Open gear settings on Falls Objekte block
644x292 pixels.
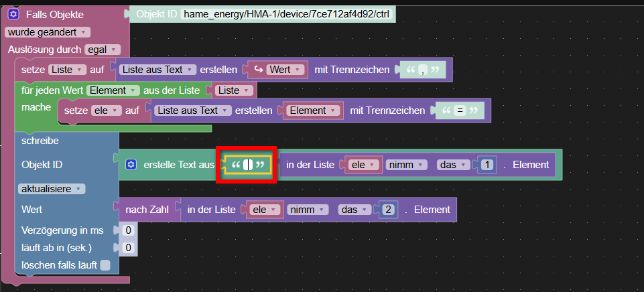click(x=13, y=15)
